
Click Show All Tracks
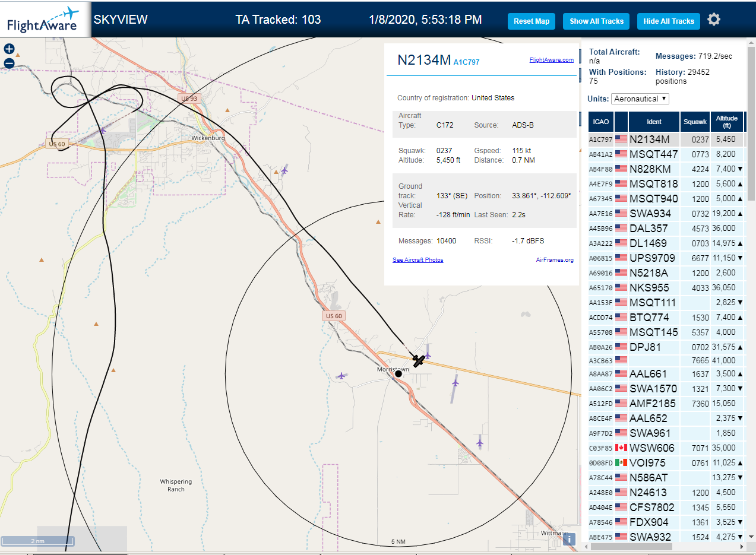596,21
